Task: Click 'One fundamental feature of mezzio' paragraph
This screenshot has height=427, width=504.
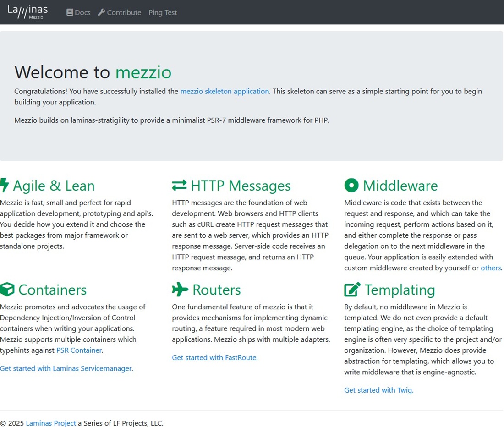Action: 251,323
